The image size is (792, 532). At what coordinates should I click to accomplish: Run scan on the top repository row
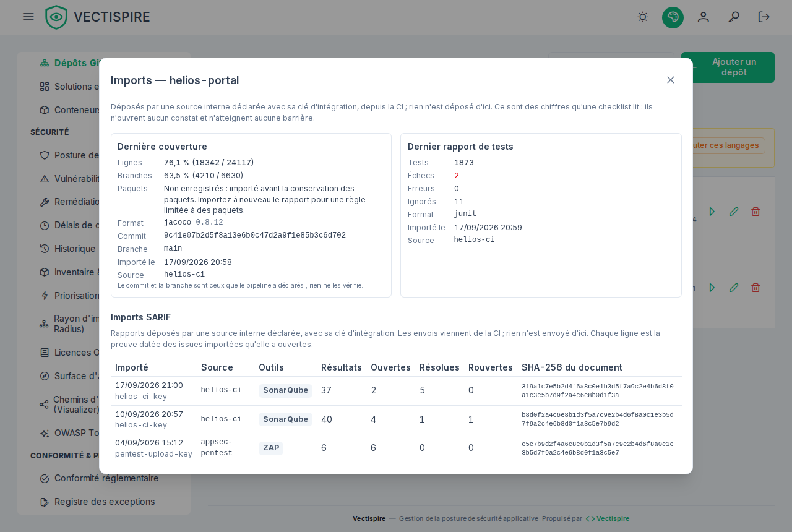[x=712, y=212]
